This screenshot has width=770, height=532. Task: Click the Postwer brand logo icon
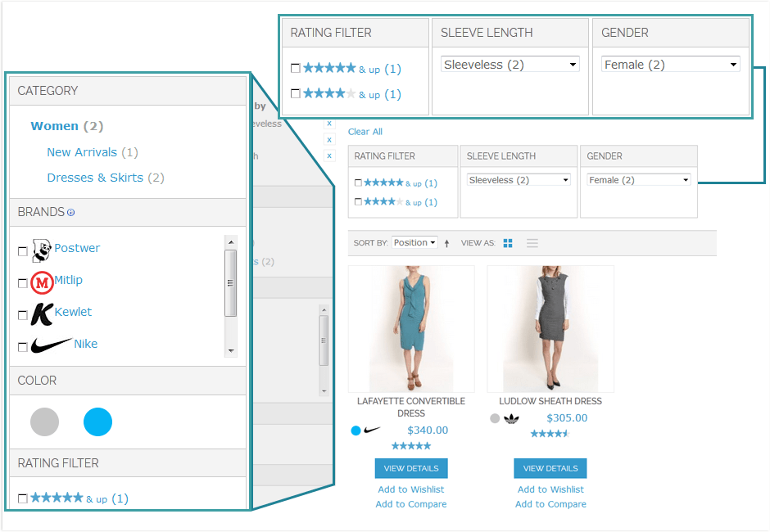pyautogui.click(x=42, y=249)
